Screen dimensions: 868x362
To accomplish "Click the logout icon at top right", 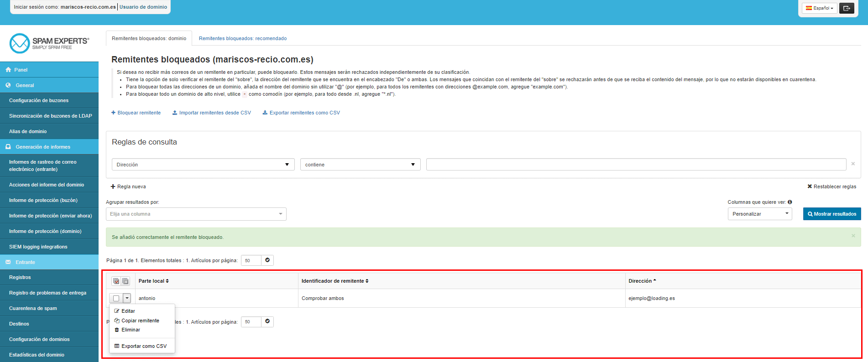I will coord(847,8).
